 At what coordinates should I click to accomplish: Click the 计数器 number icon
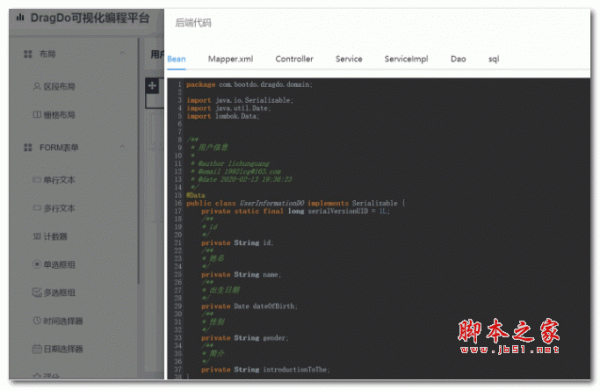(37, 237)
